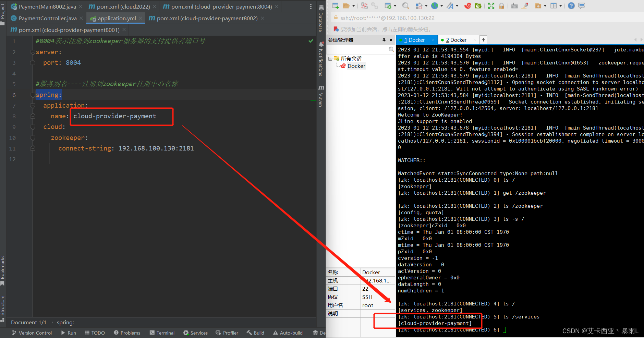This screenshot has height=338, width=644.
Task: Launch the red Xshell swirl icon
Action: 468,6
